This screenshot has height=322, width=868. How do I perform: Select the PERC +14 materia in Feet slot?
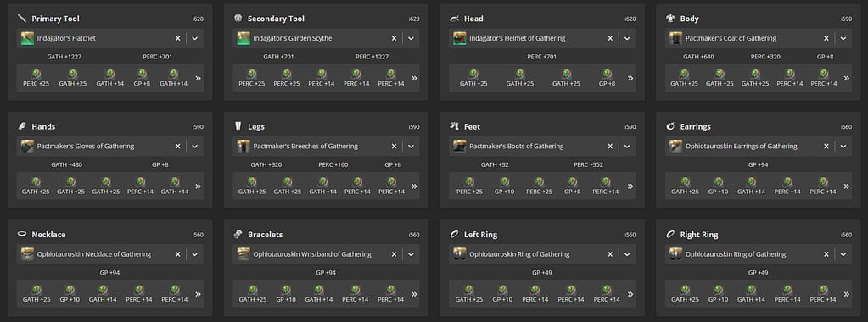[x=606, y=186]
